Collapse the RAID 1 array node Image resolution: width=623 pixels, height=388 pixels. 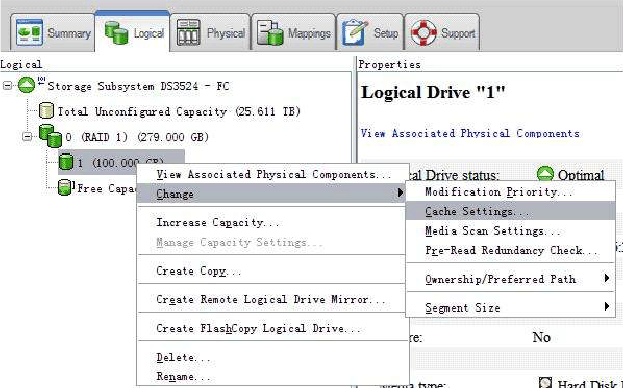click(27, 137)
